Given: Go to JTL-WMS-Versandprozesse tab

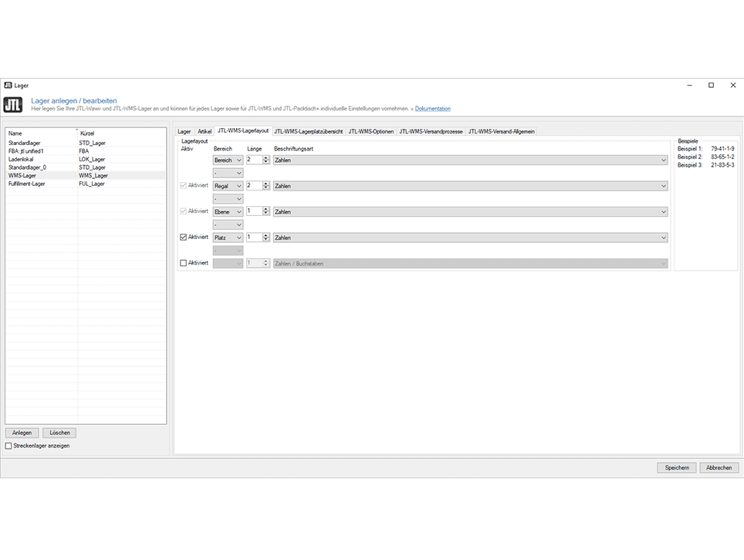Looking at the screenshot, I should pos(431,132).
